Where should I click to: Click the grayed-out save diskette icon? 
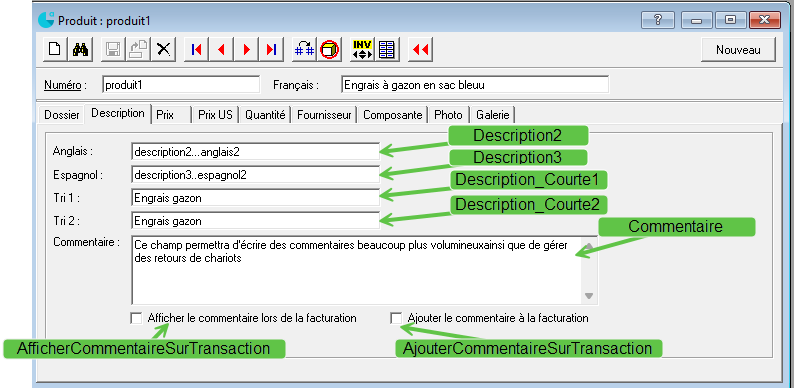click(x=112, y=49)
